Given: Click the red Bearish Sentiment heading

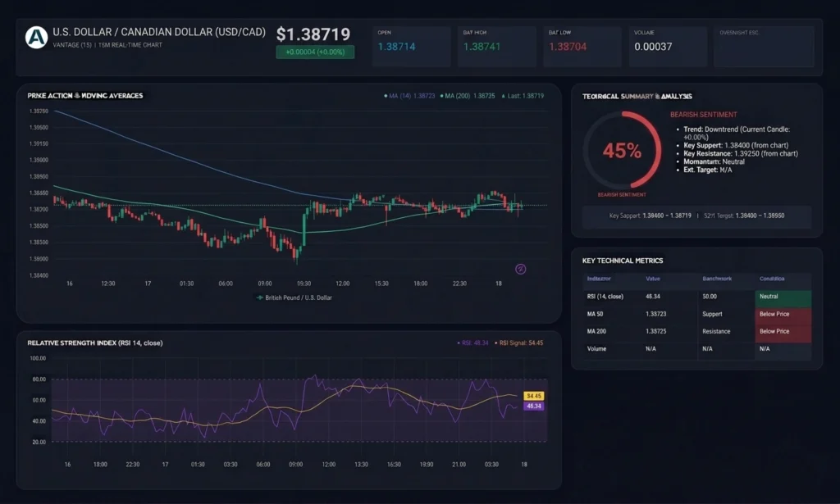Looking at the screenshot, I should [x=703, y=115].
